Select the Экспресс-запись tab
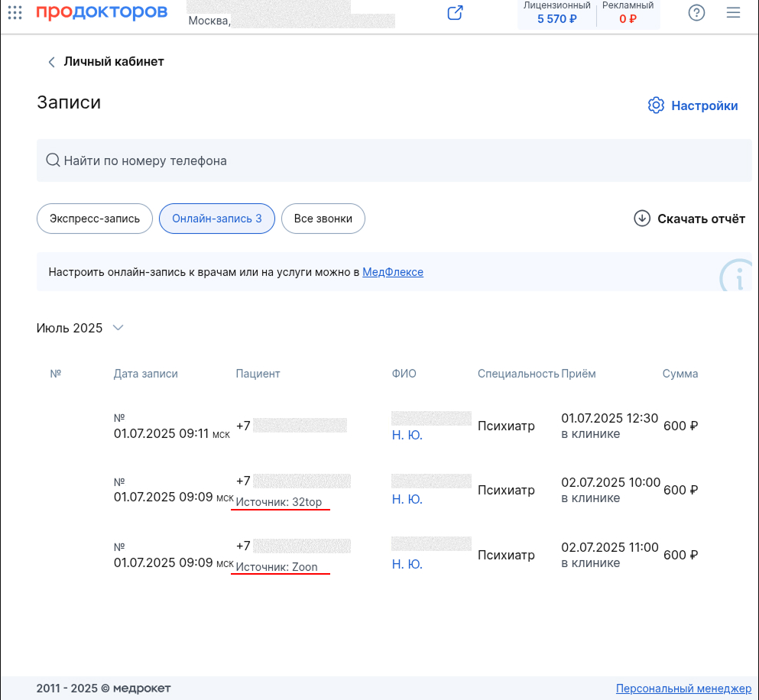759x700 pixels. pos(95,219)
